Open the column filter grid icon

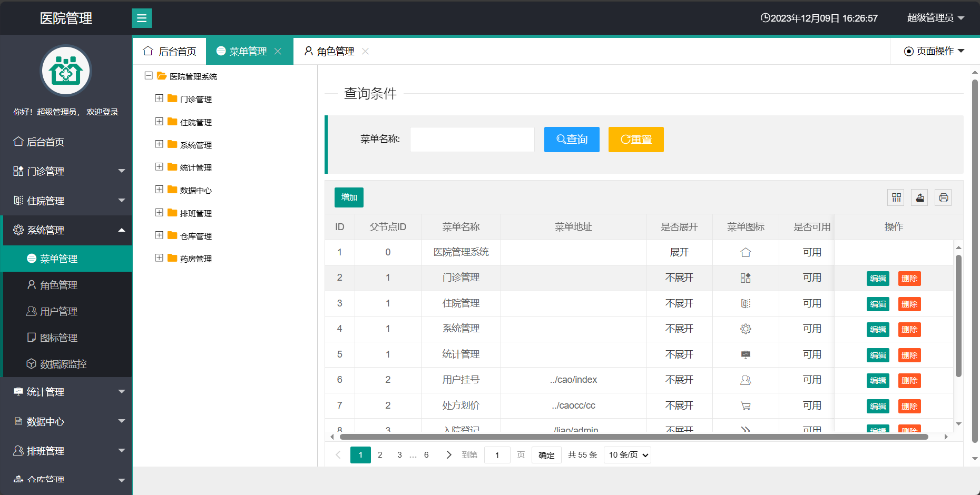tap(896, 197)
